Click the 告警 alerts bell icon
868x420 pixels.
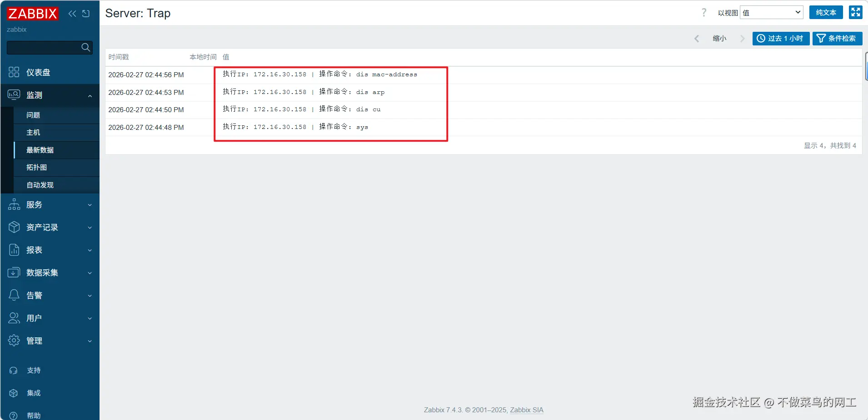click(x=14, y=295)
